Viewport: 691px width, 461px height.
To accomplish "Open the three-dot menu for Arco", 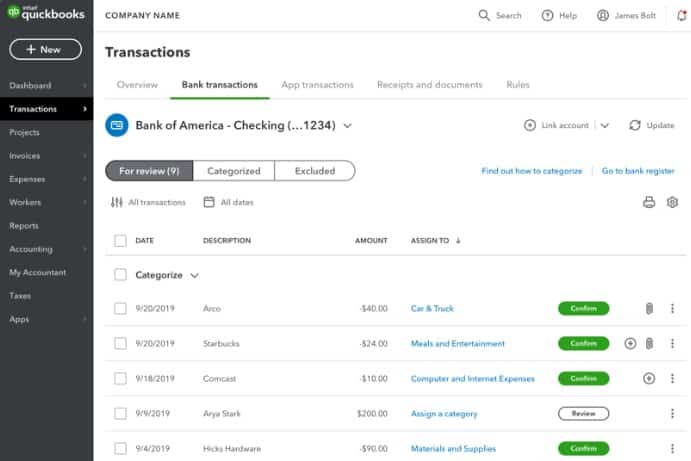I will tap(672, 308).
